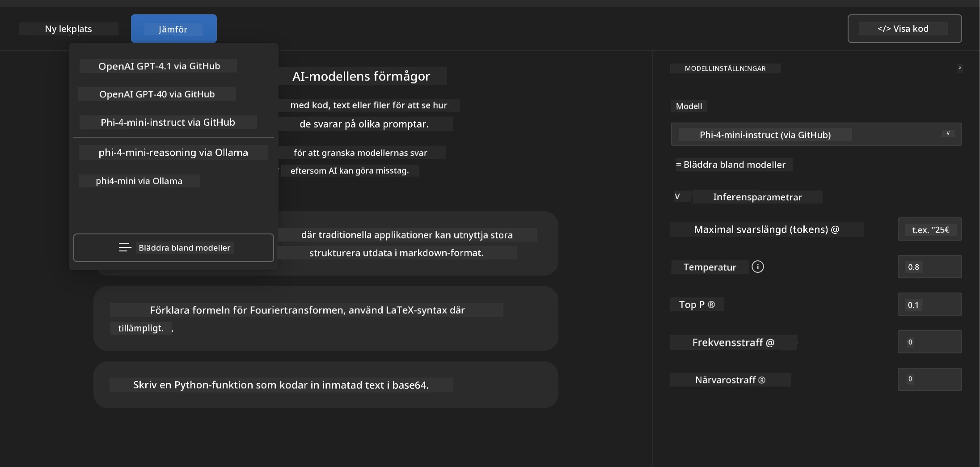980x467 pixels.
Task: Collapse the Inferensparametrar section
Action: click(677, 197)
